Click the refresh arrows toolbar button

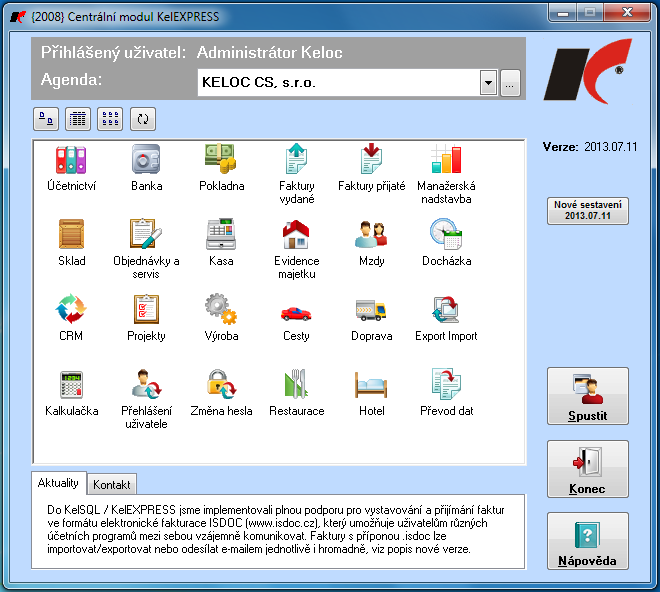tap(143, 119)
